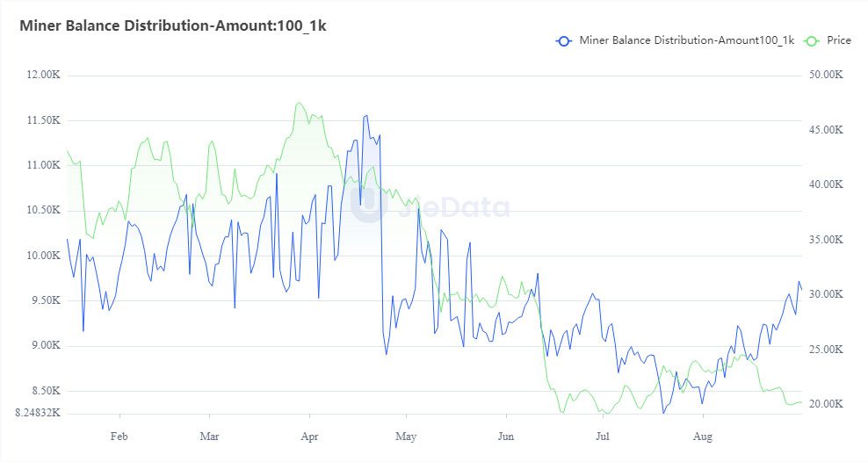This screenshot has height=462, width=868.
Task: Click the 8.24832K axis minimum label
Action: (x=38, y=413)
